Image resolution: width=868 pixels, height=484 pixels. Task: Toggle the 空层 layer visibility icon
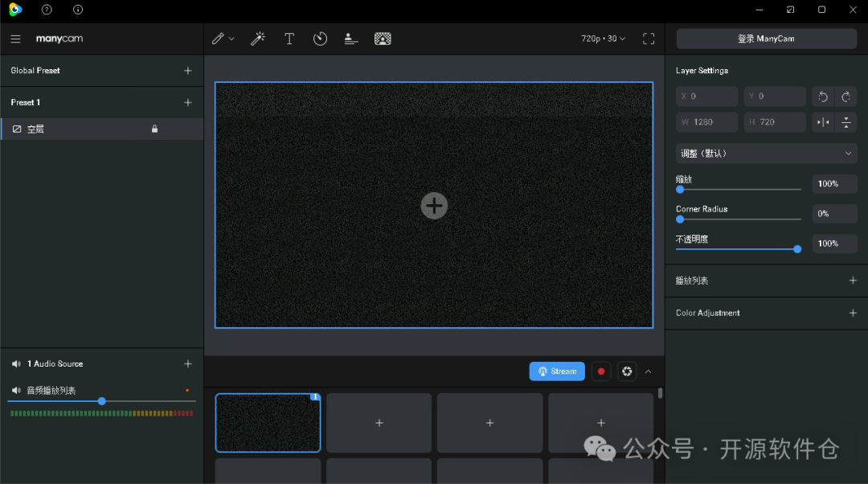tap(17, 129)
